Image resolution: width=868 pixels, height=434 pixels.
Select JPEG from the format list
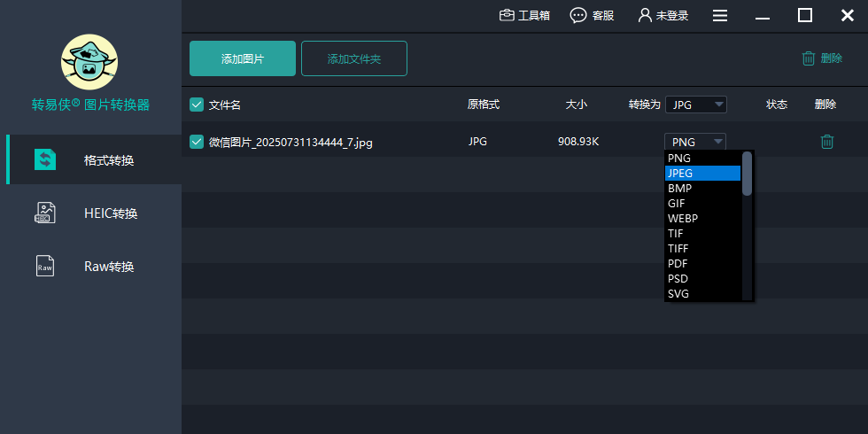pyautogui.click(x=701, y=173)
